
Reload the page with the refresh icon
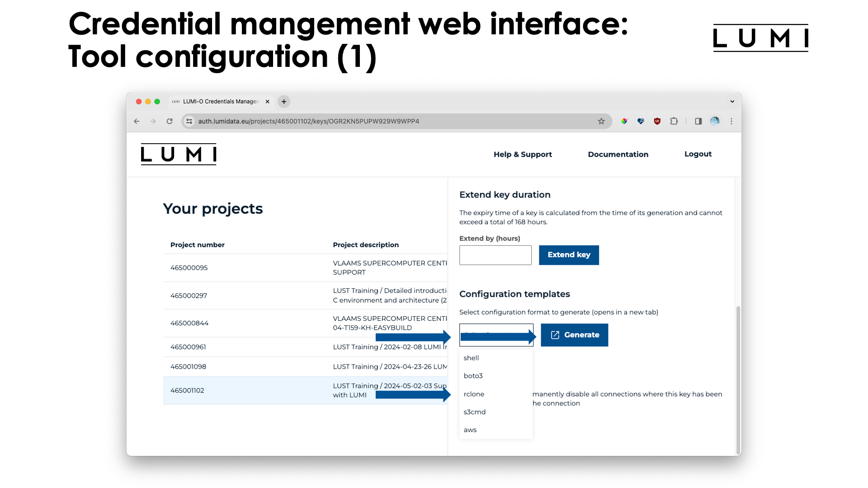pos(170,121)
